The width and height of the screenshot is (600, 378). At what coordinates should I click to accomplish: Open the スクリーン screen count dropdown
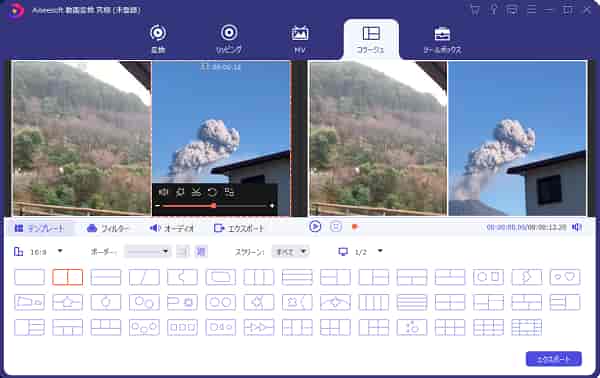(x=290, y=252)
